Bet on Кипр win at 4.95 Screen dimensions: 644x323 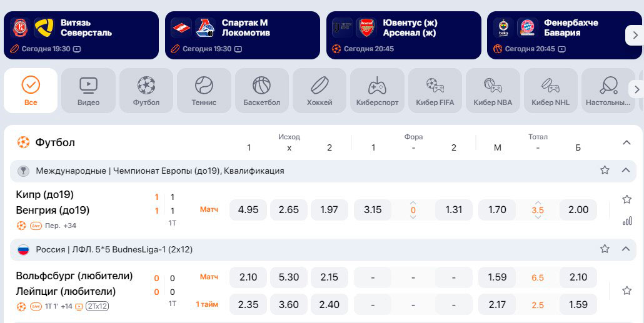click(248, 210)
